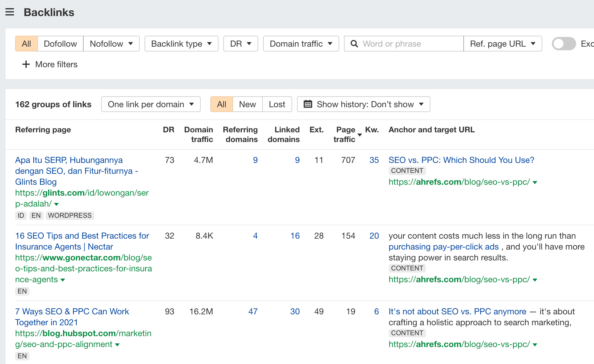Click the magnifier icon in the Word or phrase filter

pos(354,44)
